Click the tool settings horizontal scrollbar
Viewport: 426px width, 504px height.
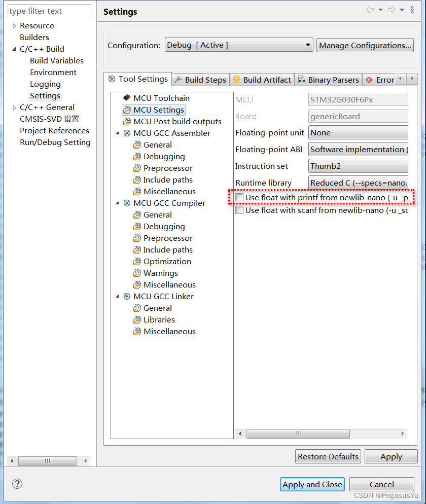coord(298,434)
